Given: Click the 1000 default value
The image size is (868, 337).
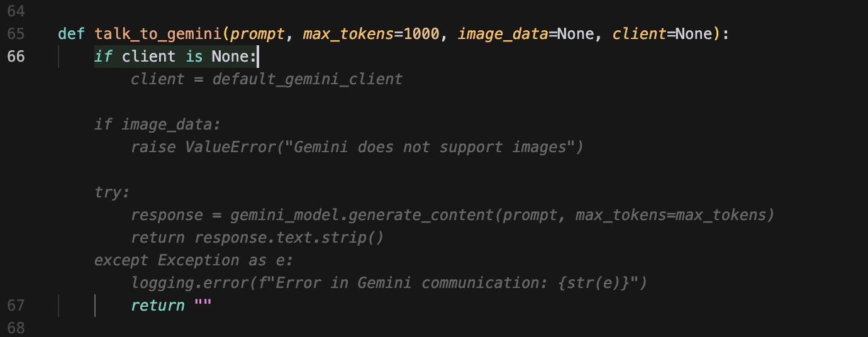Looking at the screenshot, I should pos(421,34).
